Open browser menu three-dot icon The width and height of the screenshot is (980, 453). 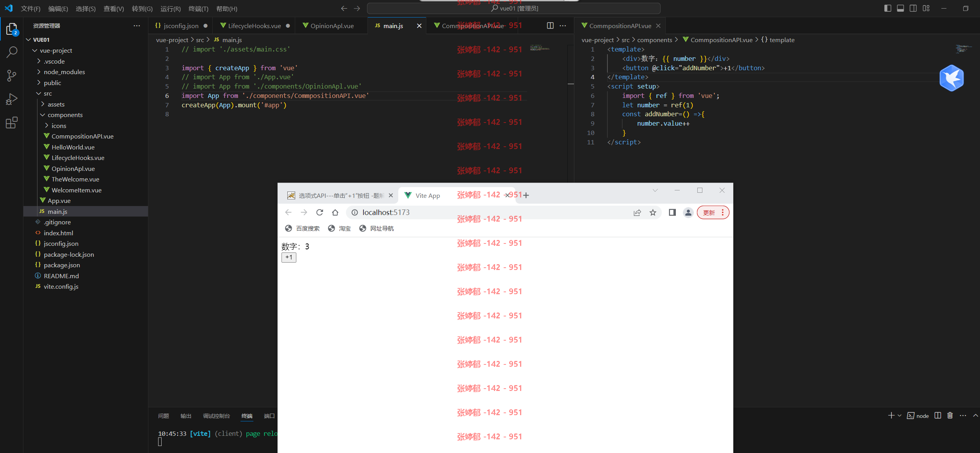(722, 212)
